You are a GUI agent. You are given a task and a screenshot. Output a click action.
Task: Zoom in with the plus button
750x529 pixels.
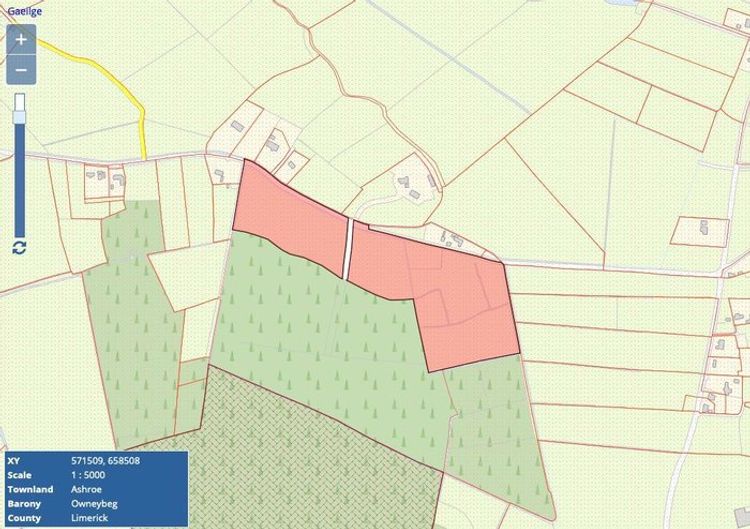pyautogui.click(x=21, y=39)
